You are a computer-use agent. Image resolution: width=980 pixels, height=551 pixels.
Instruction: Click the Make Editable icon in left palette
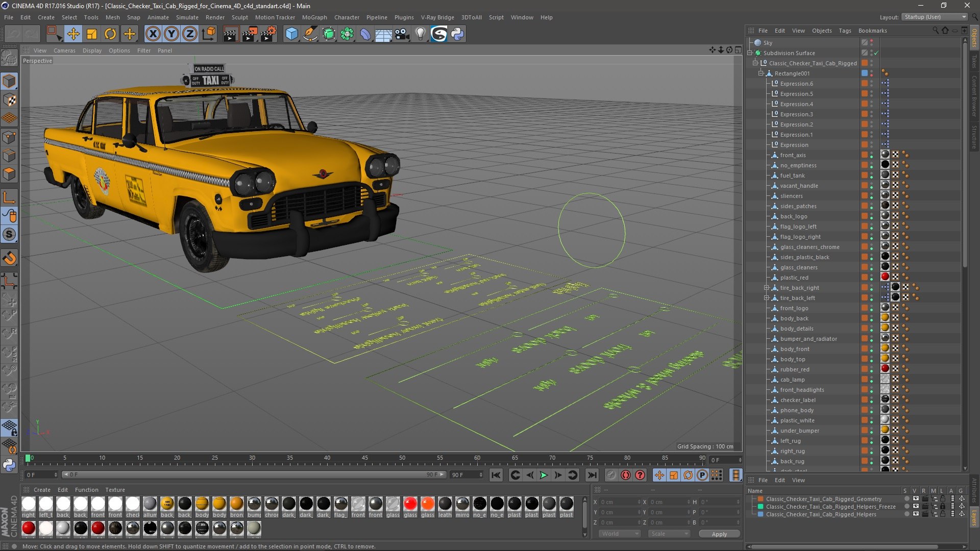pos(9,58)
